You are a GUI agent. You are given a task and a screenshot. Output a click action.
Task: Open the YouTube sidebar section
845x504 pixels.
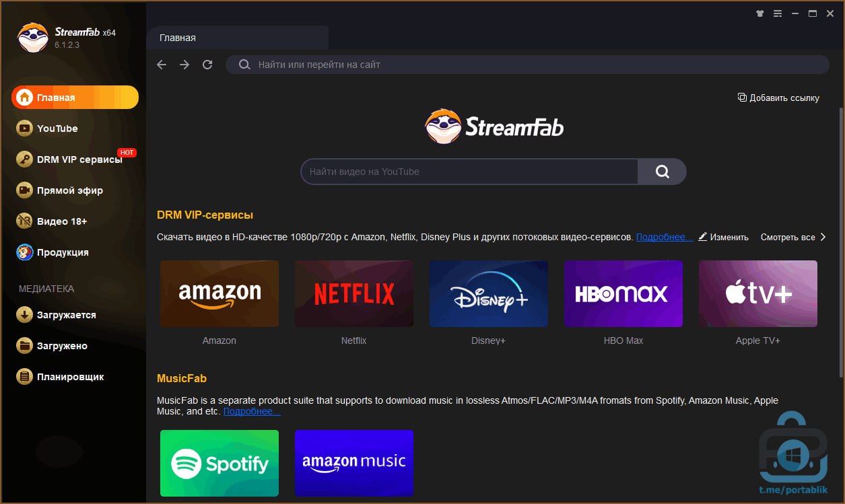[57, 128]
